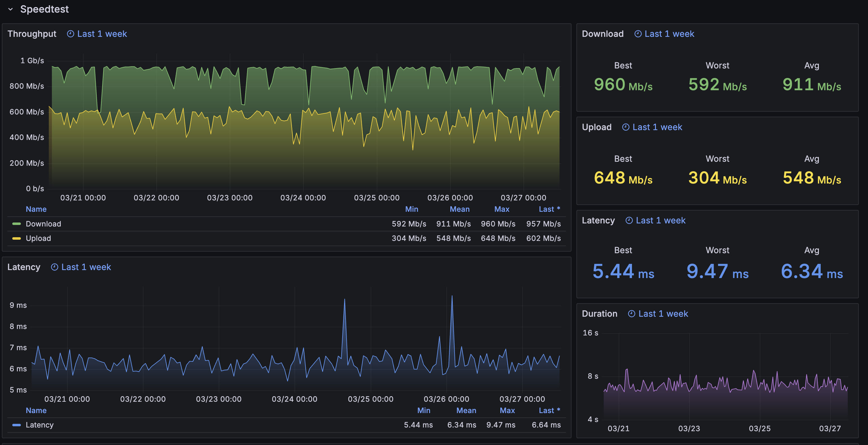
Task: Open Throughput panel title menu
Action: click(x=32, y=34)
